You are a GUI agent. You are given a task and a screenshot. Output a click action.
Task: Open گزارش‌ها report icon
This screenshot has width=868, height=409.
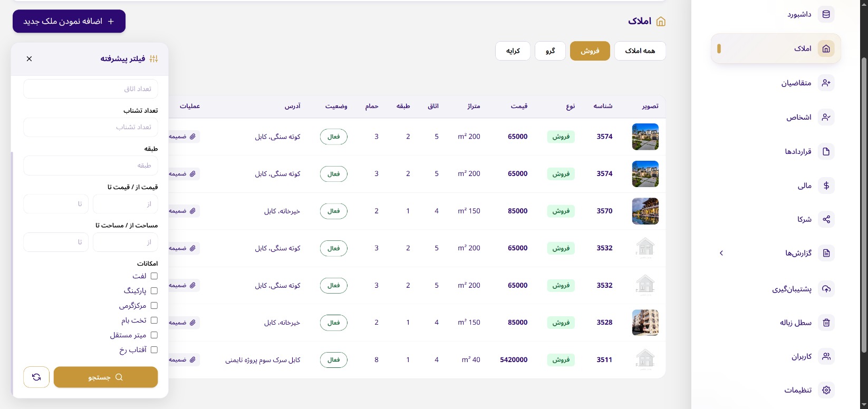[826, 253]
